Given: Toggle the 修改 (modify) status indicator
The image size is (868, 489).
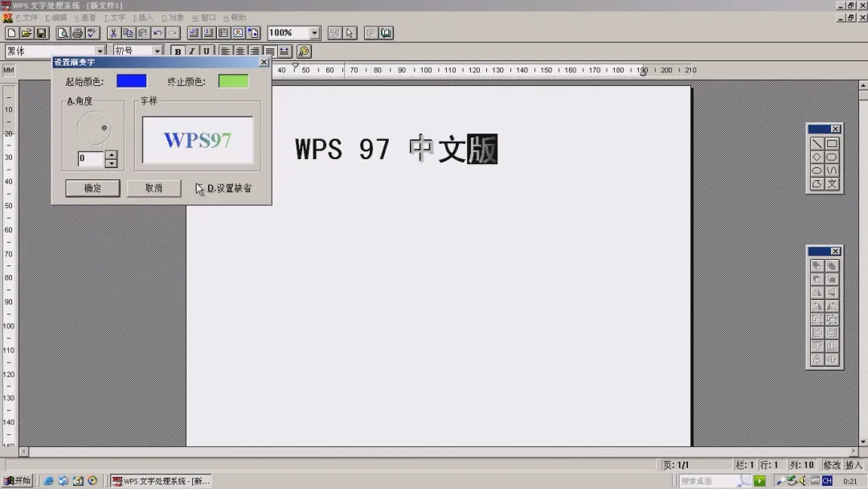Looking at the screenshot, I should point(832,465).
